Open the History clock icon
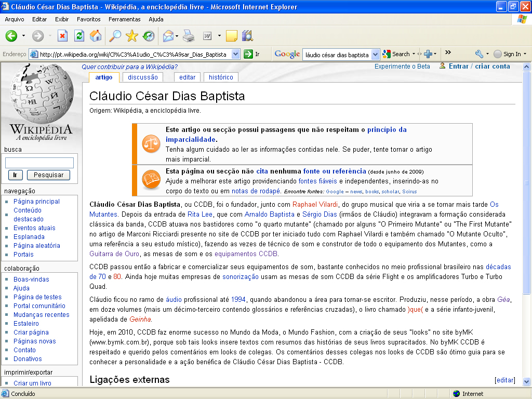This screenshot has height=399, width=532. pos(149,36)
